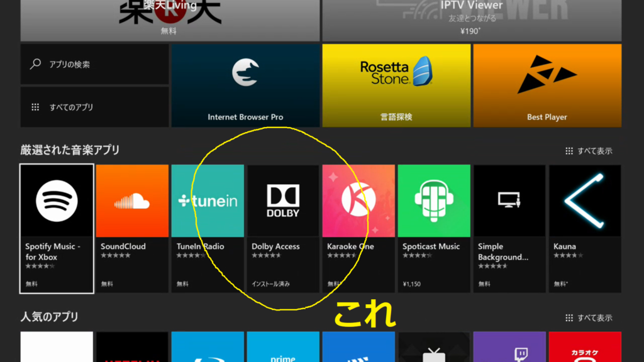Select the purple Twitch tile
The height and width of the screenshot is (362, 644).
tap(509, 348)
